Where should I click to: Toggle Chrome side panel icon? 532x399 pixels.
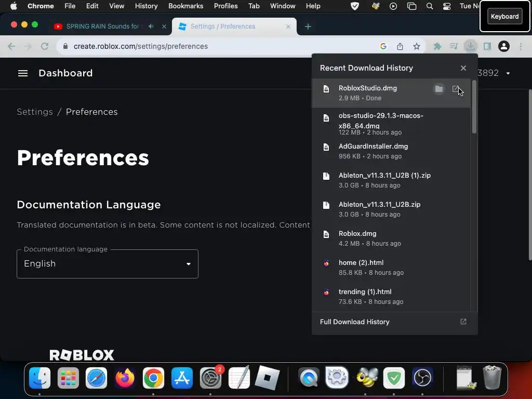coord(487,46)
